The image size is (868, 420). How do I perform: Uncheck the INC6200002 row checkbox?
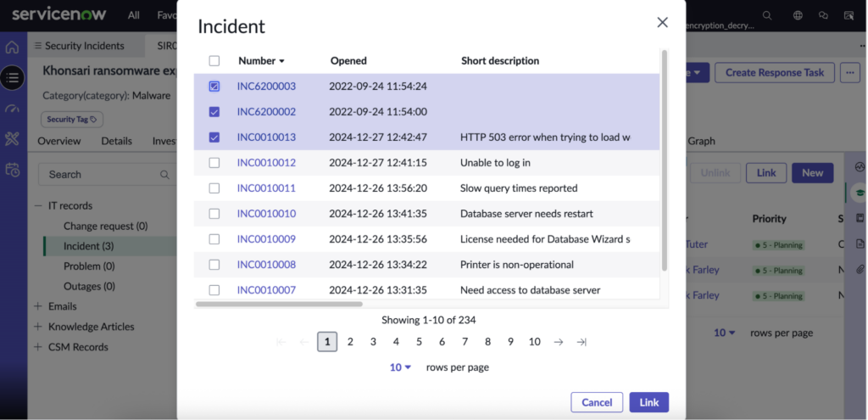click(214, 112)
